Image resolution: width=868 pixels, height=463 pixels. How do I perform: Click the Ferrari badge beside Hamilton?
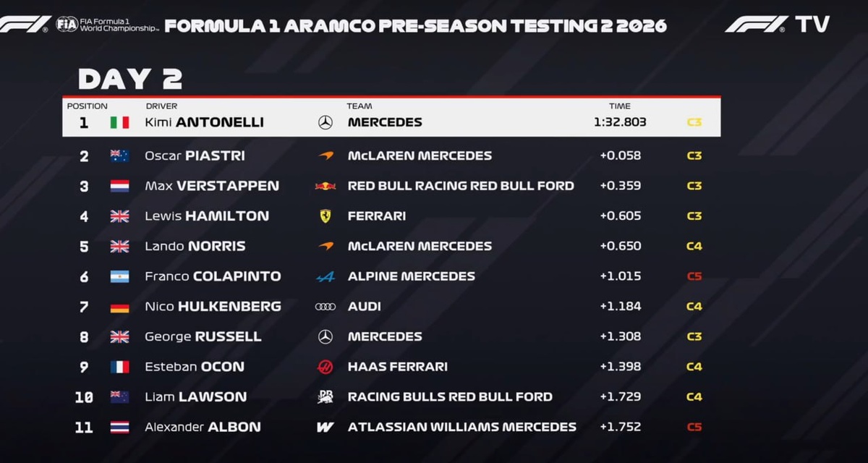tap(325, 216)
